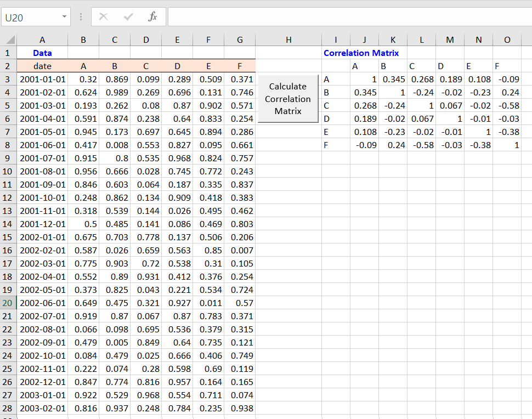Click cell value 0.837

click(x=240, y=185)
